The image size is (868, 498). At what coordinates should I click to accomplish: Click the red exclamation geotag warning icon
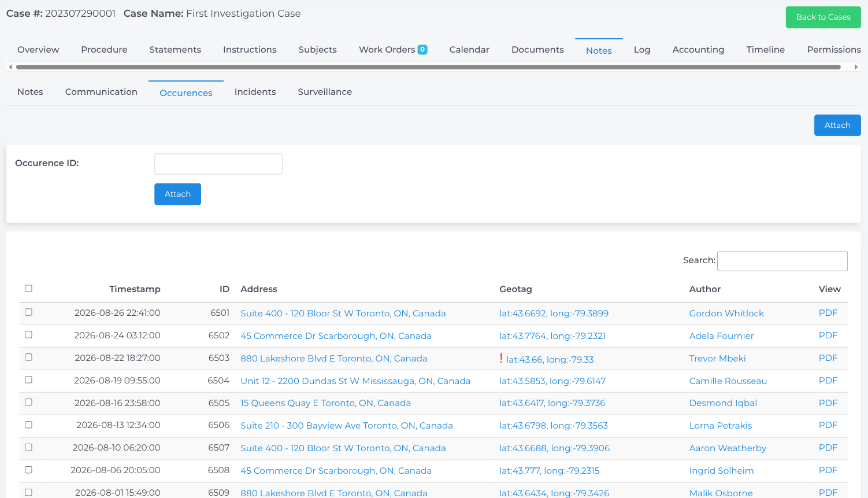[x=501, y=359]
